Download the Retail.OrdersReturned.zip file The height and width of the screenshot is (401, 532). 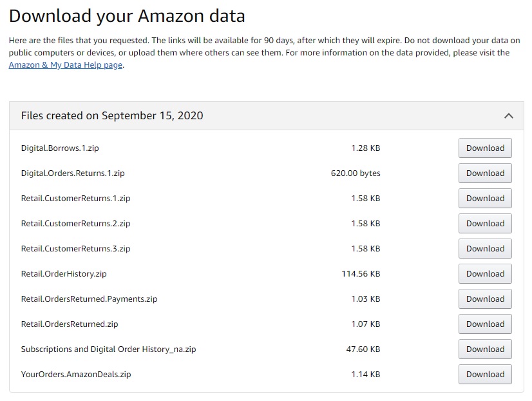(484, 324)
